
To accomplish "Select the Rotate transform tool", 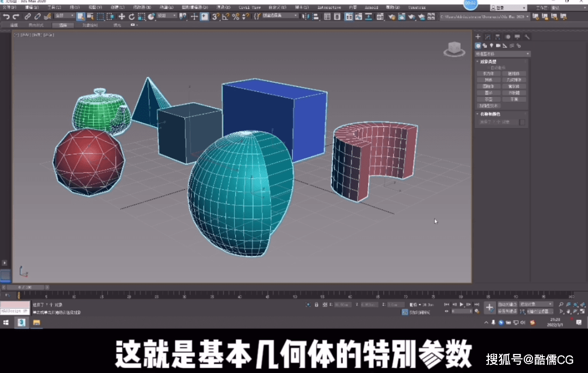I will coord(132,16).
